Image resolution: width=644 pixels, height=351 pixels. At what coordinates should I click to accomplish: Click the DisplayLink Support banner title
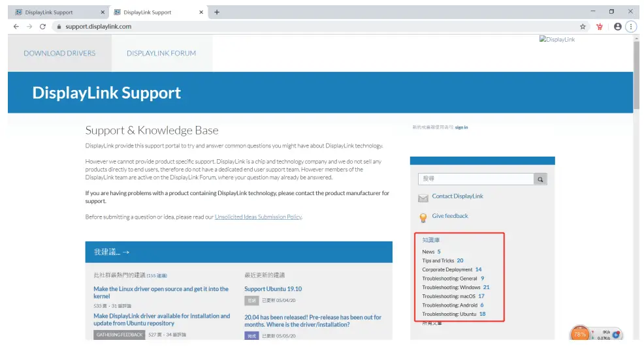[106, 93]
